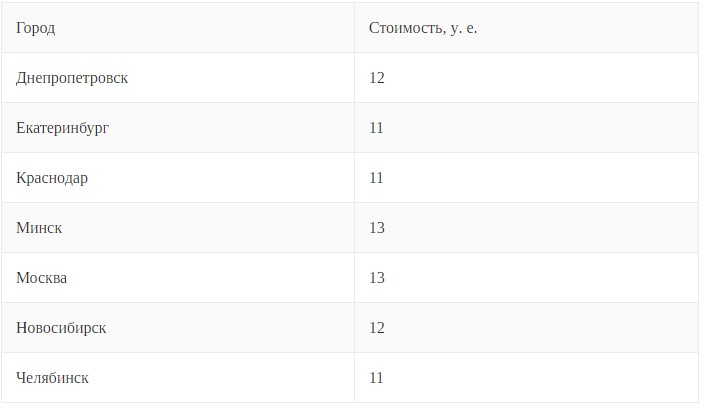Select the first city listed under Город
The height and width of the screenshot is (408, 705).
(72, 78)
